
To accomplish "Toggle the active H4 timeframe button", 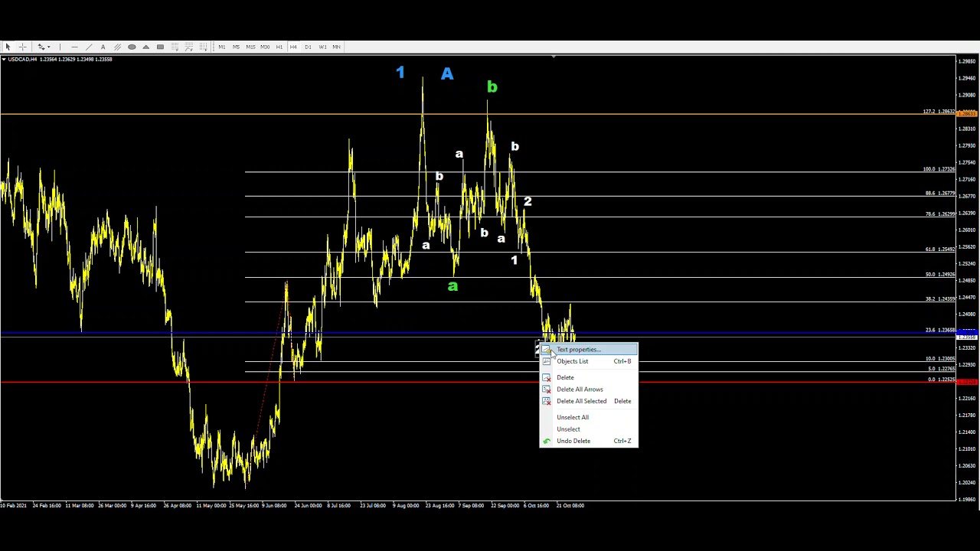I will click(293, 47).
